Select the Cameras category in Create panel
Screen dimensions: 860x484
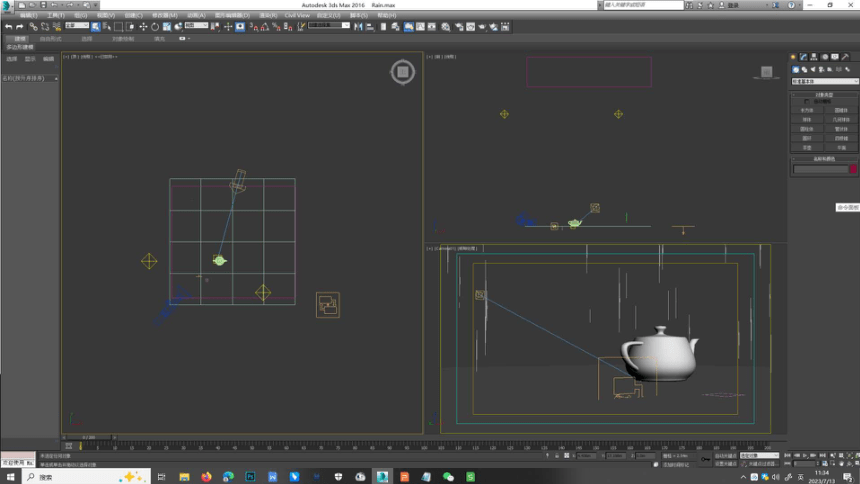[821, 70]
